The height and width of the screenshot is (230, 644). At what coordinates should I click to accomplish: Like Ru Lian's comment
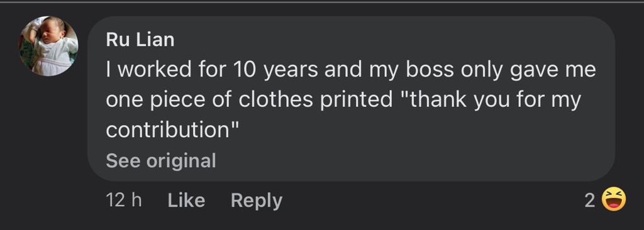(x=186, y=200)
